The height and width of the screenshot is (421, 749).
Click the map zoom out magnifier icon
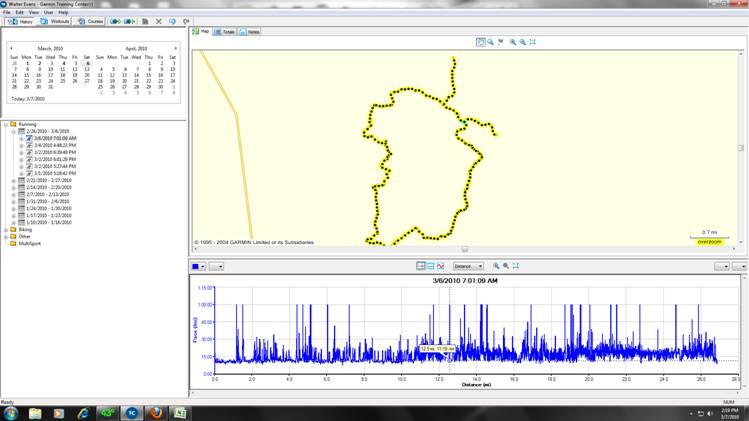pyautogui.click(x=522, y=42)
